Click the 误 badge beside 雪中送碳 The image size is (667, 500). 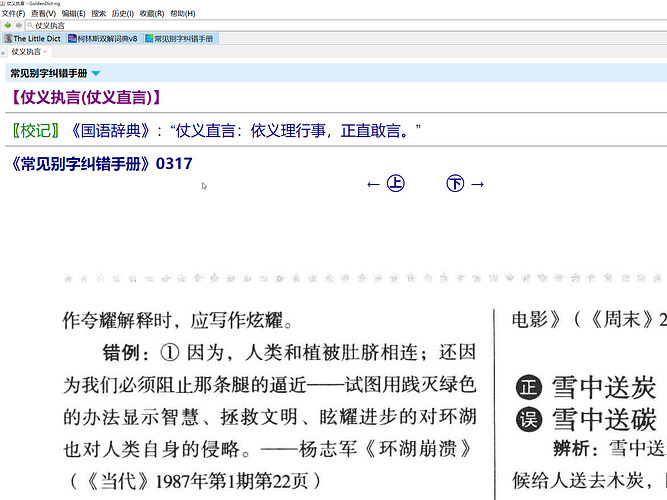[x=529, y=420]
